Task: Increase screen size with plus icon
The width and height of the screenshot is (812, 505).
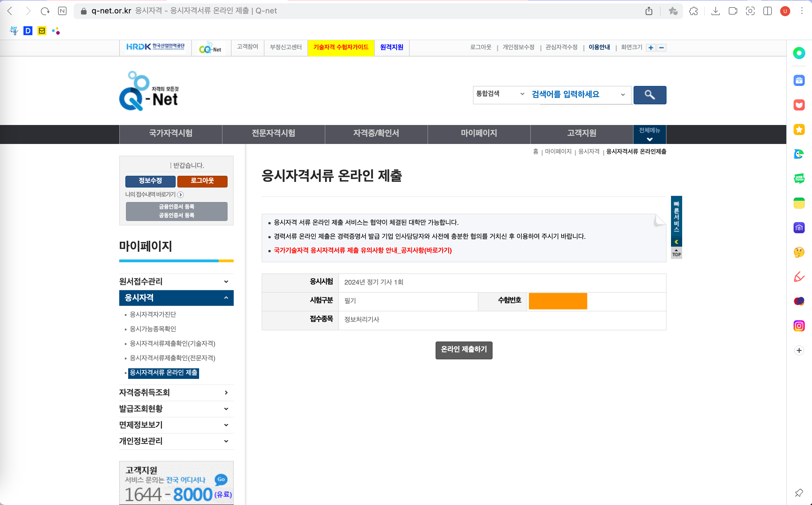Action: point(651,48)
